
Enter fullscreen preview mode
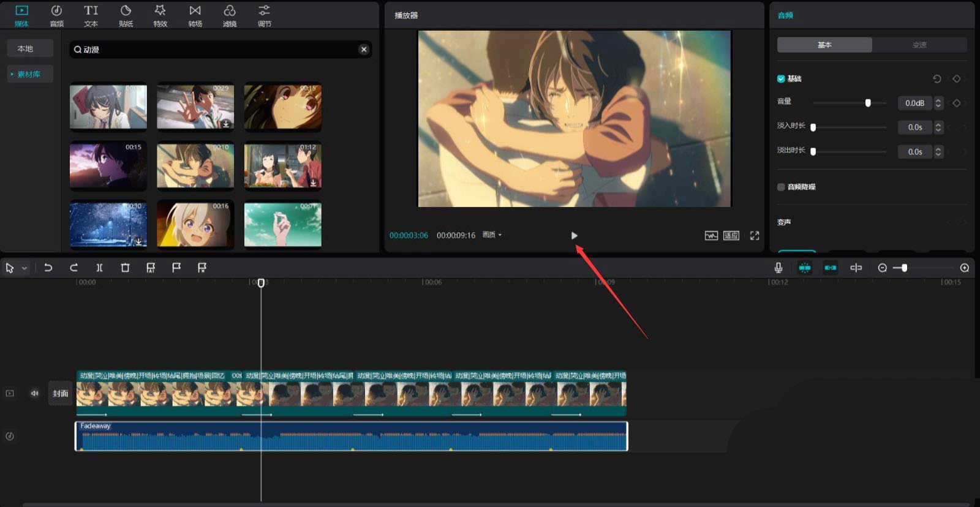click(755, 236)
